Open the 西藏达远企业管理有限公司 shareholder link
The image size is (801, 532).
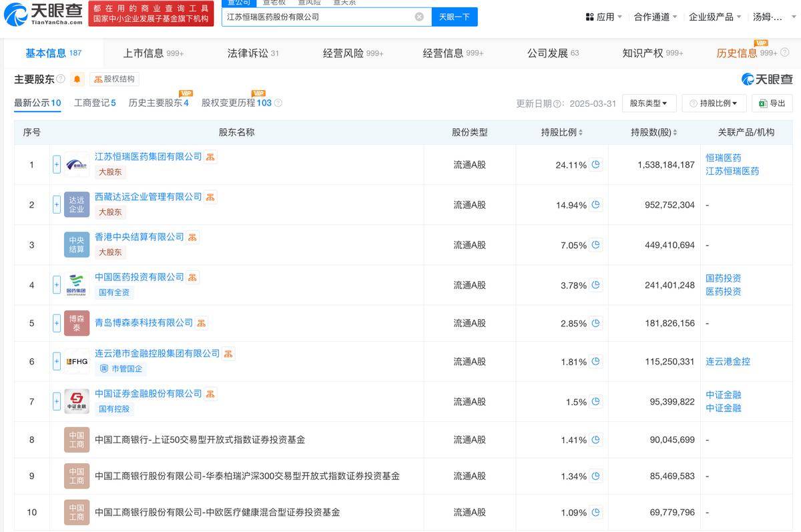tap(148, 197)
